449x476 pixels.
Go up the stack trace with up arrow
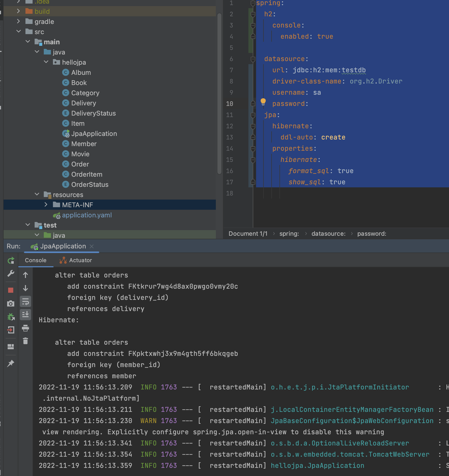coord(25,275)
